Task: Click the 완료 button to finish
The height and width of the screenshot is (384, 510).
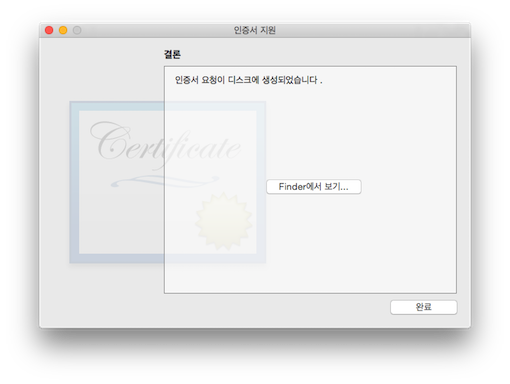Action: (x=423, y=307)
